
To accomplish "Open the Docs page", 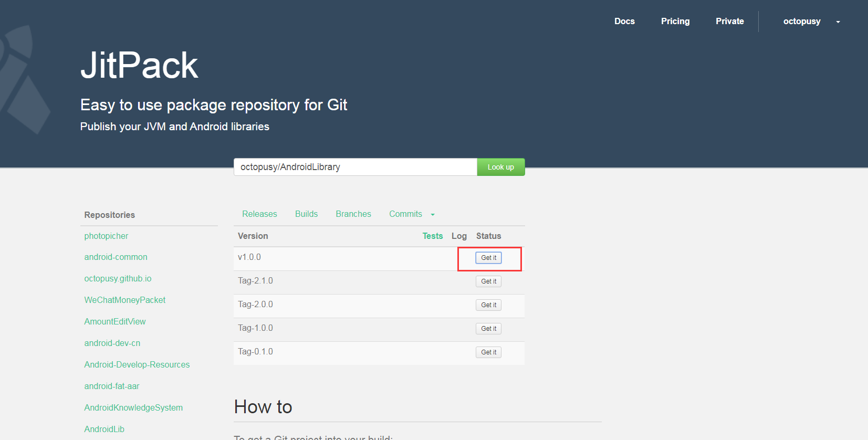I will pyautogui.click(x=624, y=21).
